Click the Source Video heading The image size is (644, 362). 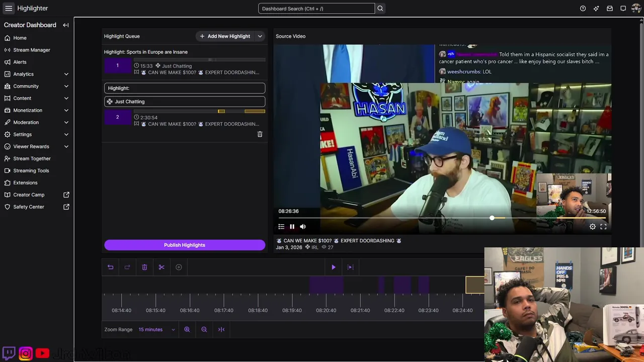pos(290,36)
